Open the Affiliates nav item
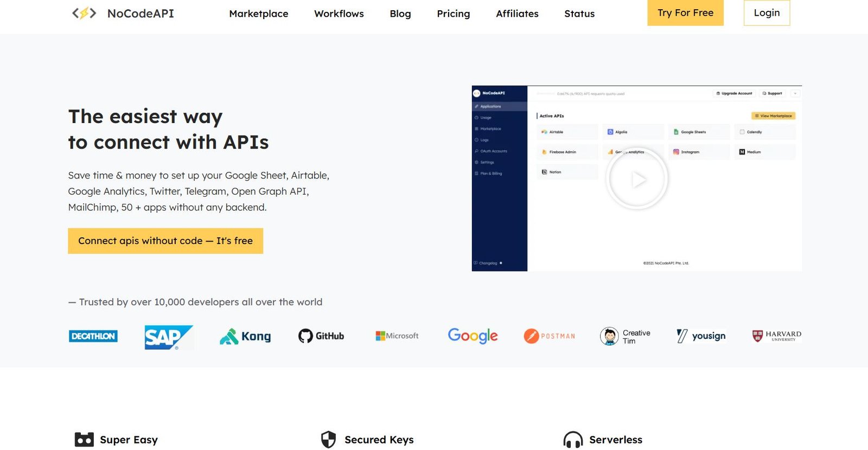Screen dimensions: 868x450 [517, 14]
